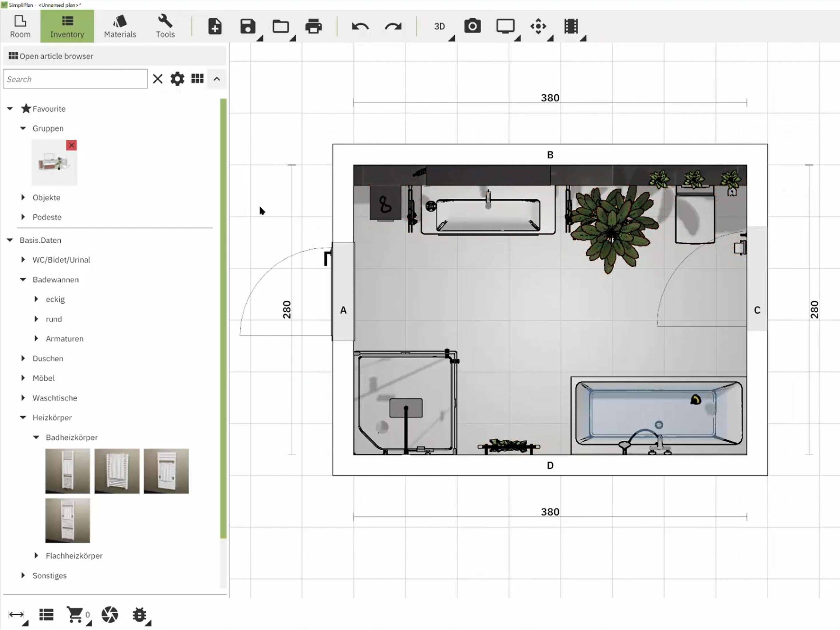The width and height of the screenshot is (840, 630).
Task: Click the redo arrow icon
Action: [393, 26]
